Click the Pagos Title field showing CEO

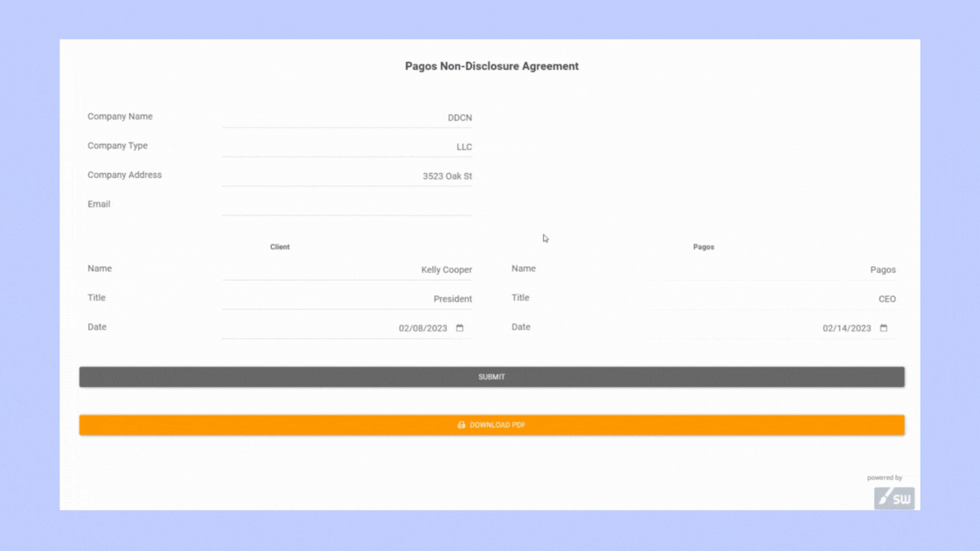pos(774,299)
